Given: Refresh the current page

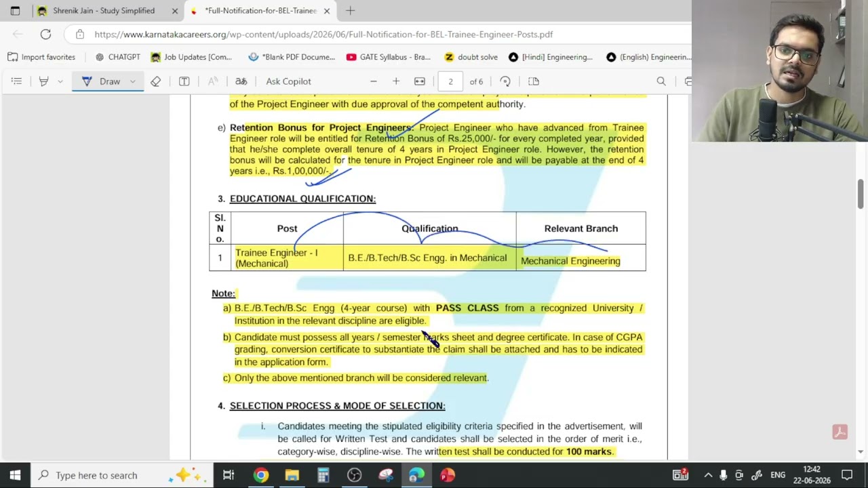Looking at the screenshot, I should [45, 35].
